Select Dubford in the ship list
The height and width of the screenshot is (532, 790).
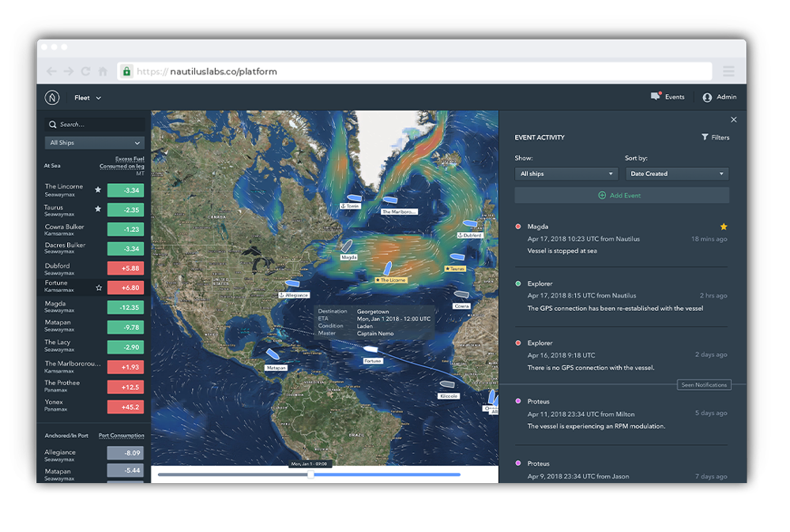[58, 266]
